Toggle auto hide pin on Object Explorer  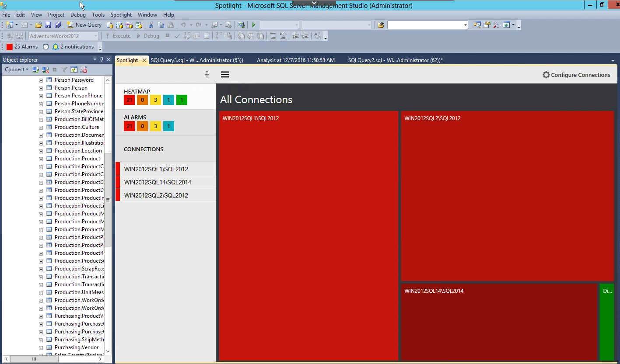pyautogui.click(x=102, y=59)
